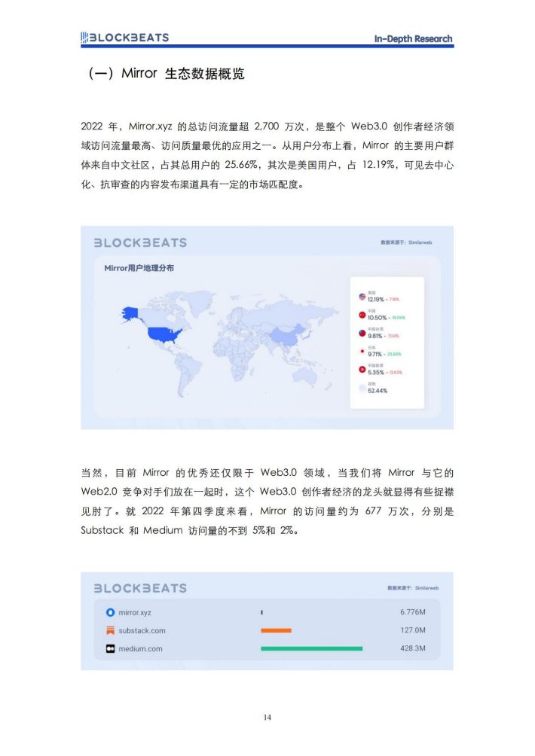Click the '10.50%' value in the legend

[378, 318]
